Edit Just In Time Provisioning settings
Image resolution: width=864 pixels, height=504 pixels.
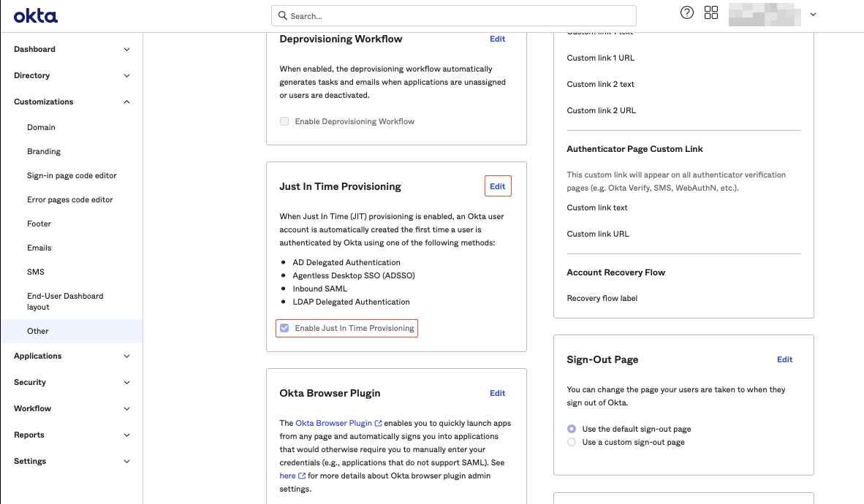pos(498,186)
